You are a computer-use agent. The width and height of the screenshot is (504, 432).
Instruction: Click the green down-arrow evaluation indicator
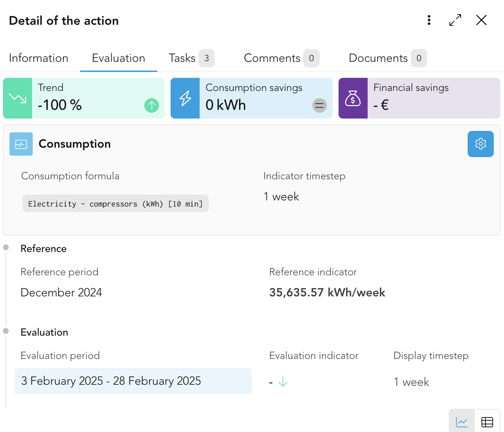coord(283,382)
